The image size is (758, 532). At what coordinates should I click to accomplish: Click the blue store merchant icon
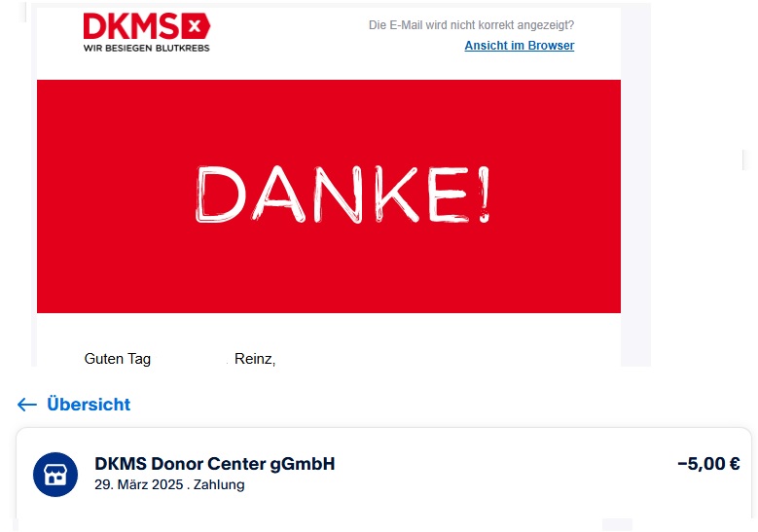coord(55,475)
